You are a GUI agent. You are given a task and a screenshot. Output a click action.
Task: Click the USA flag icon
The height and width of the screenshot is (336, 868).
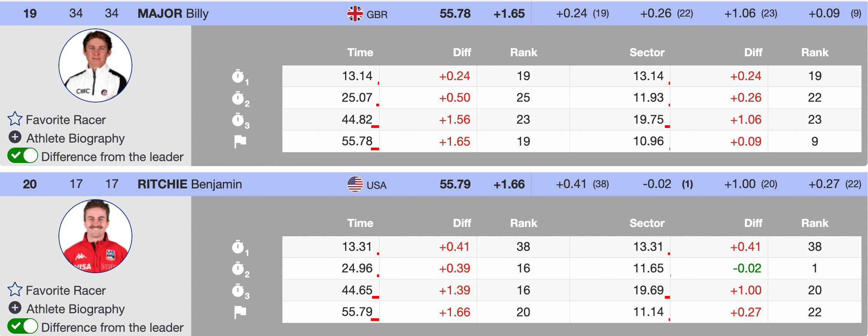click(x=355, y=184)
